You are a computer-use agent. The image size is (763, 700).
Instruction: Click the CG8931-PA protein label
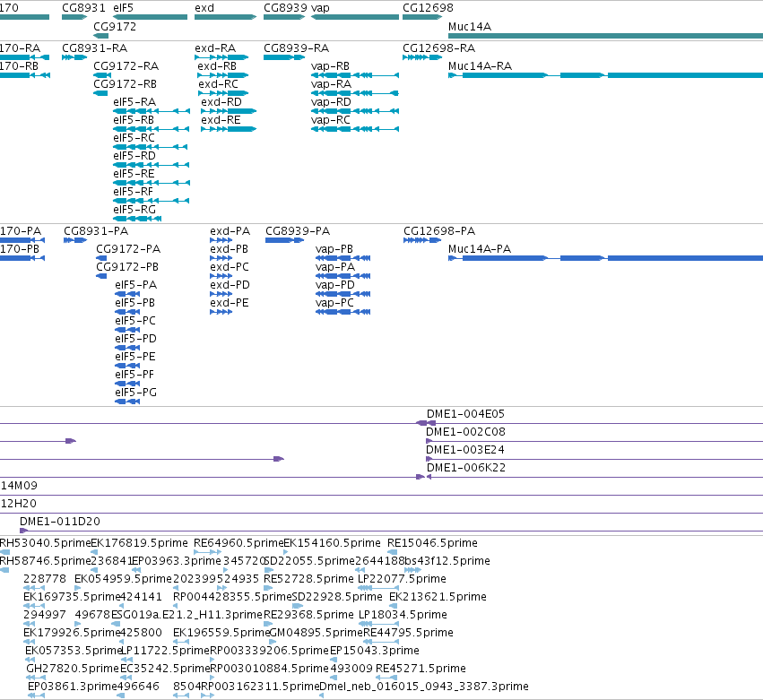[x=96, y=231]
